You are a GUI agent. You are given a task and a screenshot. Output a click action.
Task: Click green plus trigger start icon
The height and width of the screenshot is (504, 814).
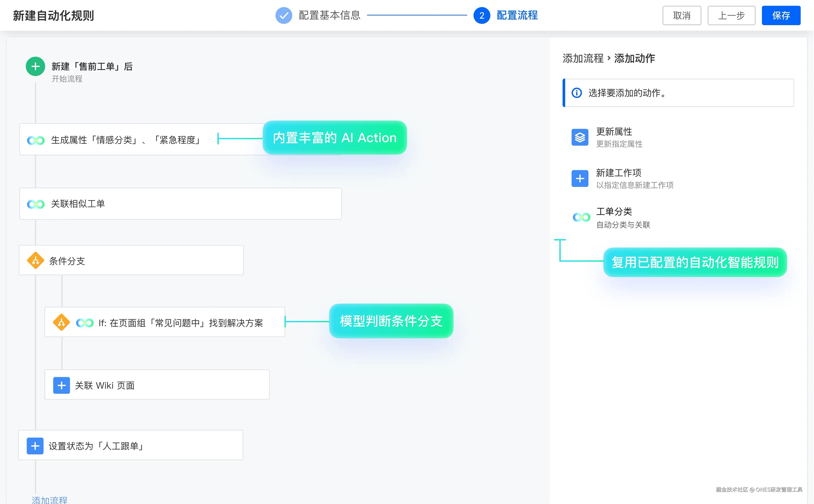[x=35, y=66]
